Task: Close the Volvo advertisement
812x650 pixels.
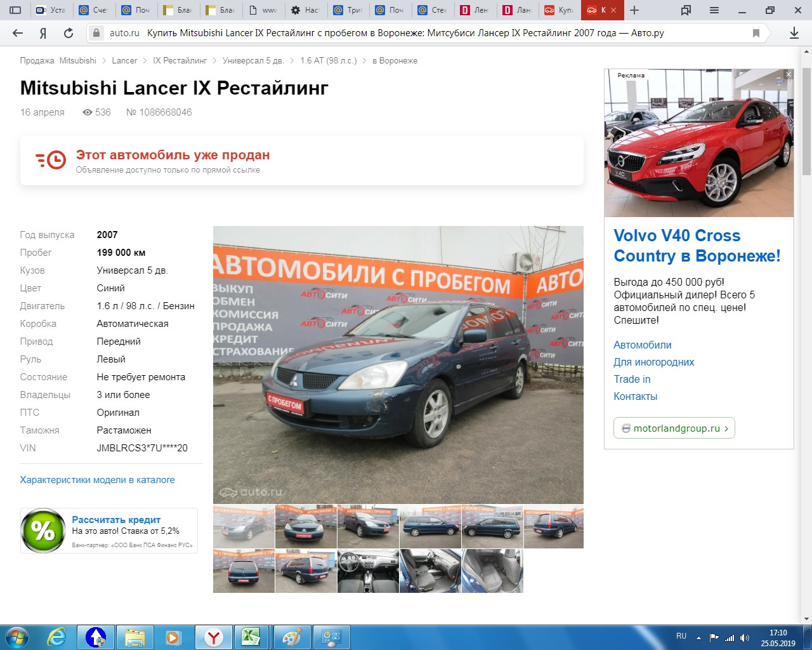Action: [x=789, y=74]
